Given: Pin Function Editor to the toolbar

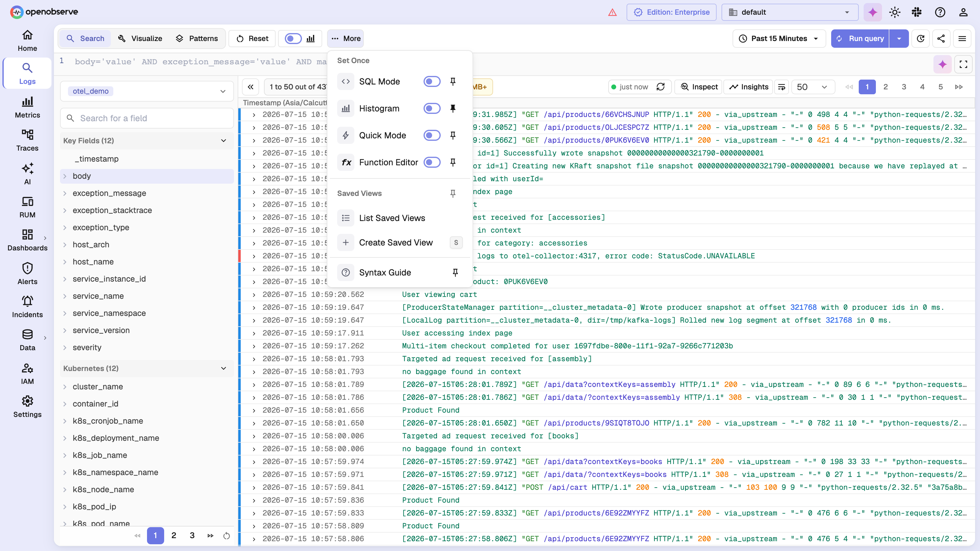Looking at the screenshot, I should pos(453,162).
